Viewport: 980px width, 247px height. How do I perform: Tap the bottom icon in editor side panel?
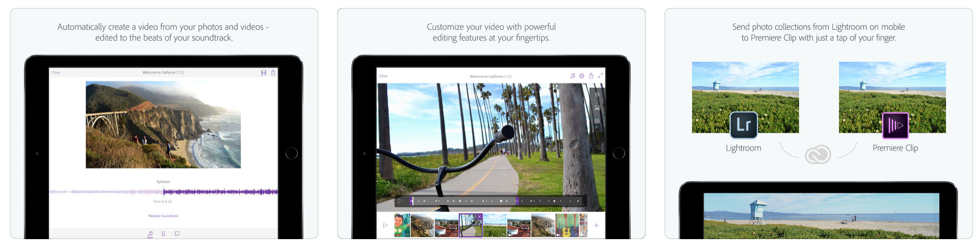(x=597, y=121)
